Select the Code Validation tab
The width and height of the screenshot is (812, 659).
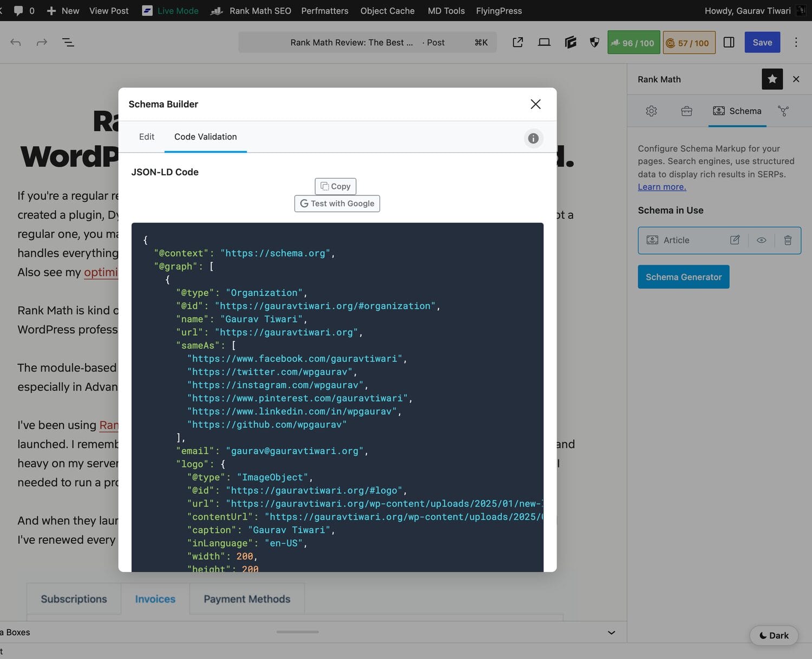tap(205, 137)
